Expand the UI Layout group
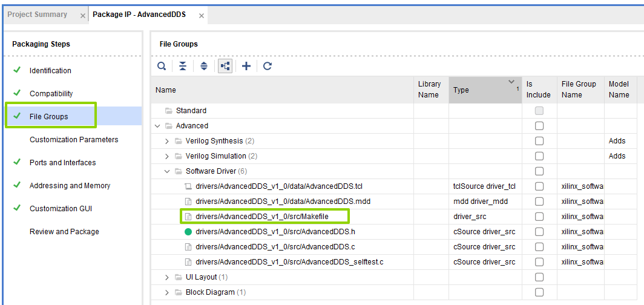Image resolution: width=644 pixels, height=305 pixels. pos(168,277)
